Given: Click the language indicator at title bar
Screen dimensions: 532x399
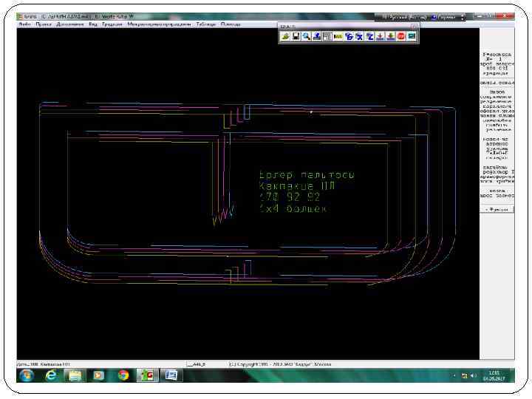Looking at the screenshot, I should point(403,16).
